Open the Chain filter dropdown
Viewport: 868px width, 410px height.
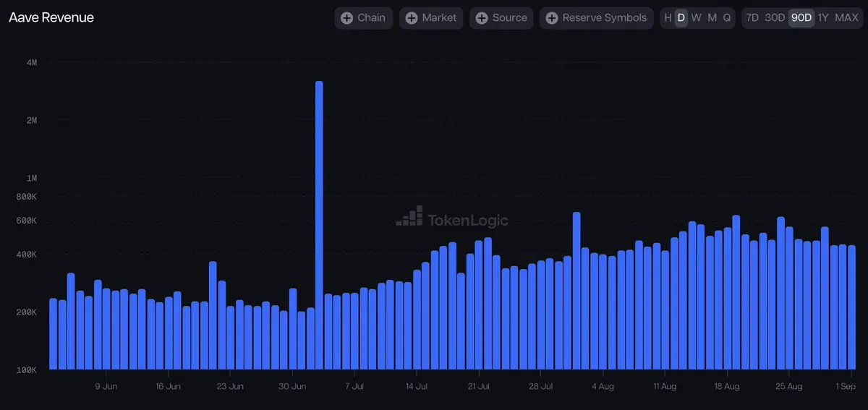(364, 18)
